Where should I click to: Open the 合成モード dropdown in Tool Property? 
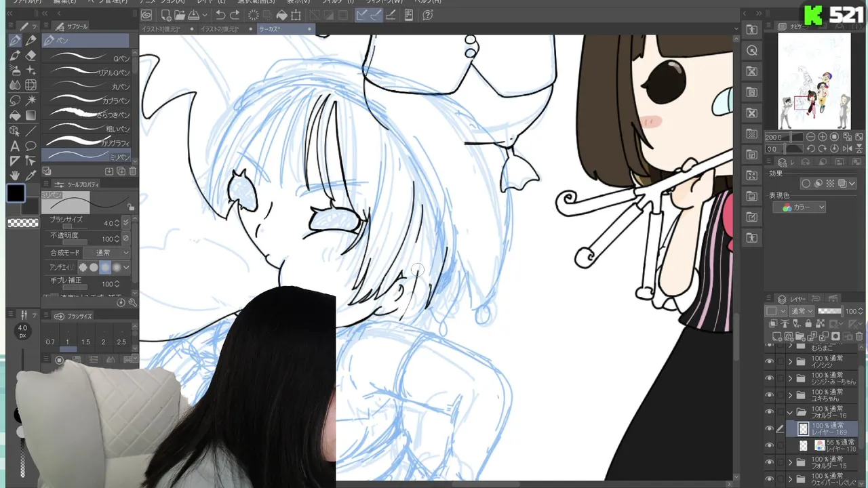click(x=107, y=253)
